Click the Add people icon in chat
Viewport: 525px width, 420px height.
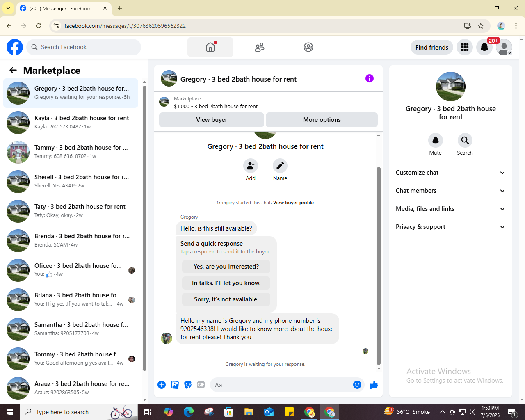[x=251, y=166]
